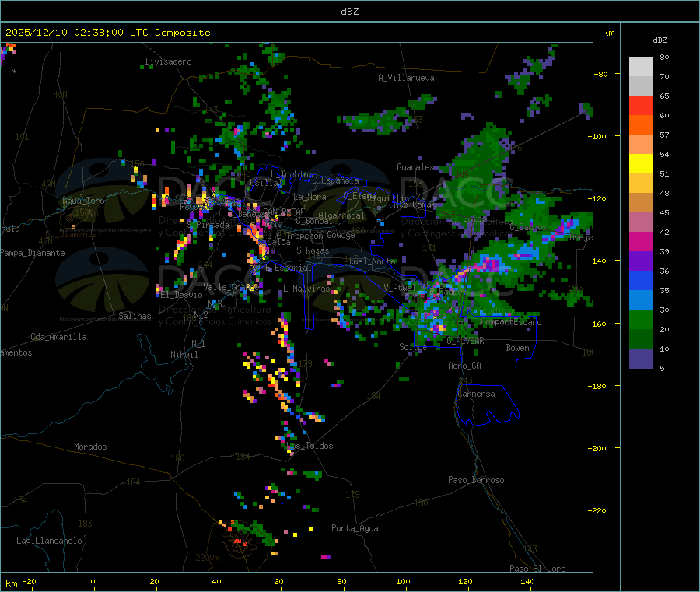Click the Salinas location label
Screen dimensions: 700x592
[135, 316]
